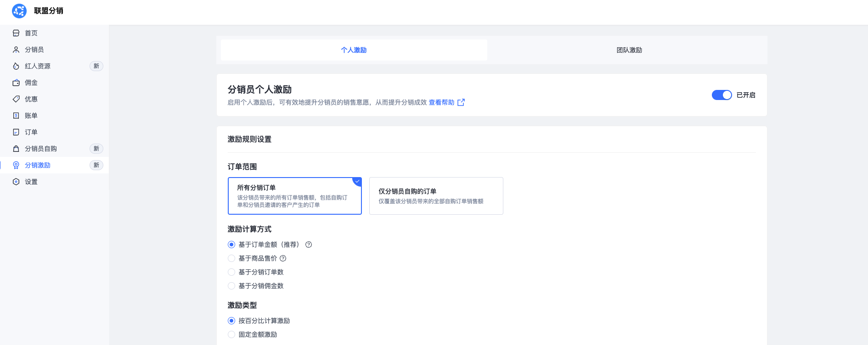Click the 激励计算方式 label

pyautogui.click(x=249, y=229)
